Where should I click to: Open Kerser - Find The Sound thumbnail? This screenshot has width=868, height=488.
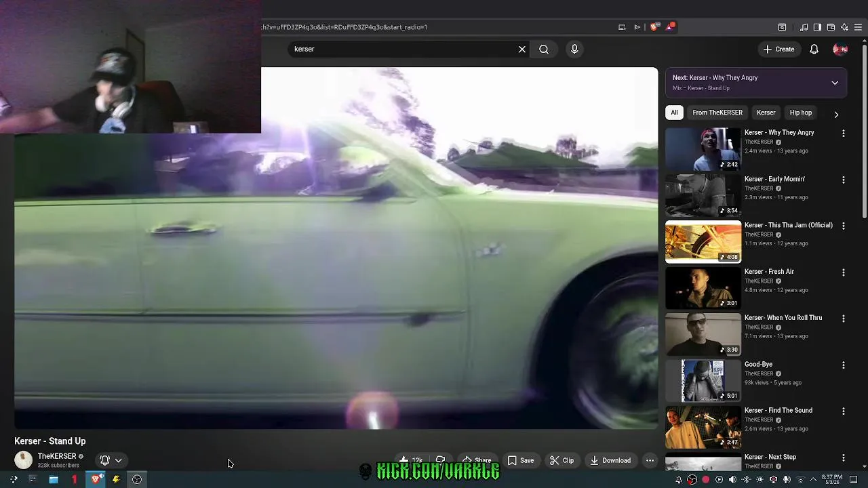click(703, 426)
